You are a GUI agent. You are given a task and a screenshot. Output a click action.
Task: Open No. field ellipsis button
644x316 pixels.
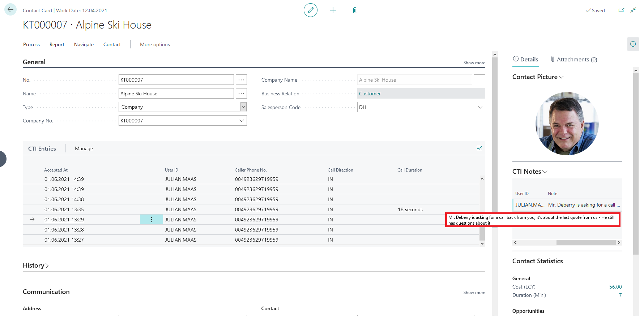tap(241, 80)
